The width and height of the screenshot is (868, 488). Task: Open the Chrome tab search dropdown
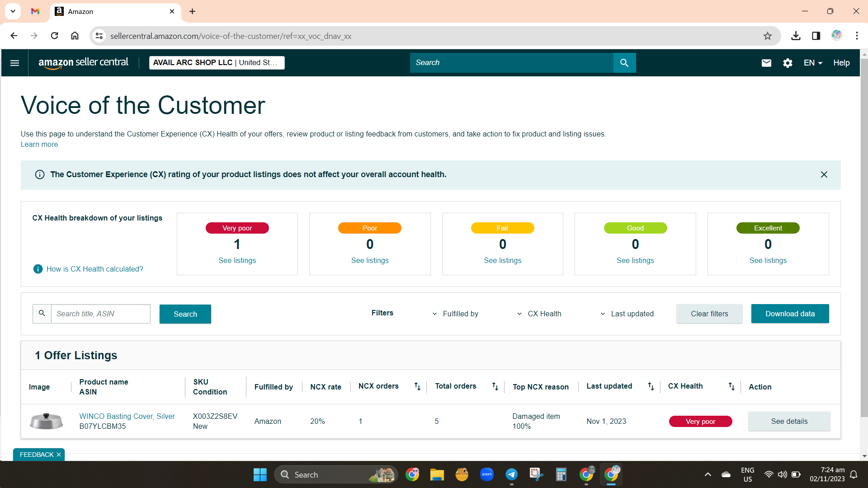point(13,11)
